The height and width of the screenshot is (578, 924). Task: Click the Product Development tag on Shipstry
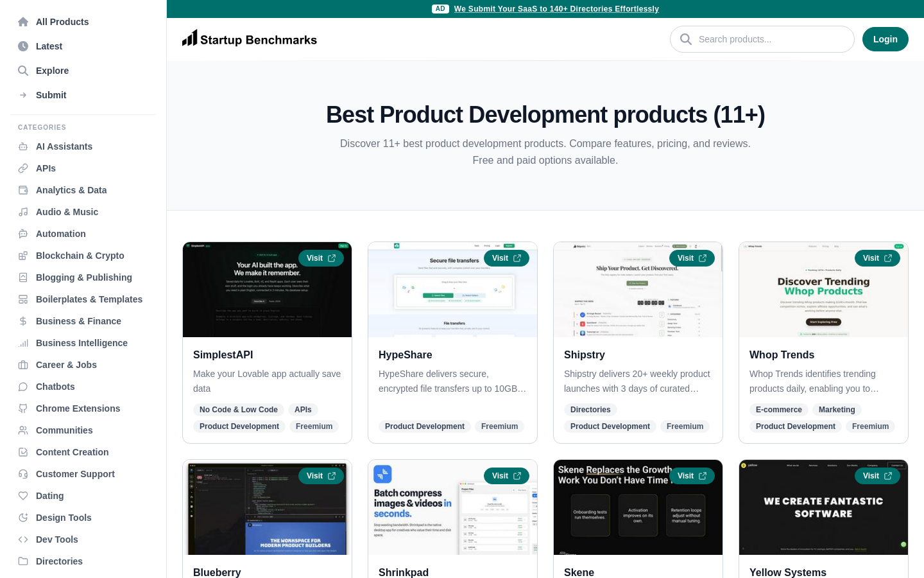click(610, 426)
